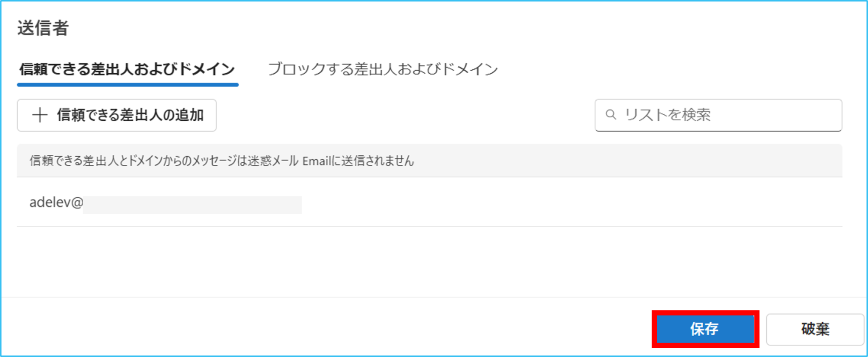This screenshot has width=868, height=357.
Task: Click the 送信者 heading
Action: tap(43, 28)
